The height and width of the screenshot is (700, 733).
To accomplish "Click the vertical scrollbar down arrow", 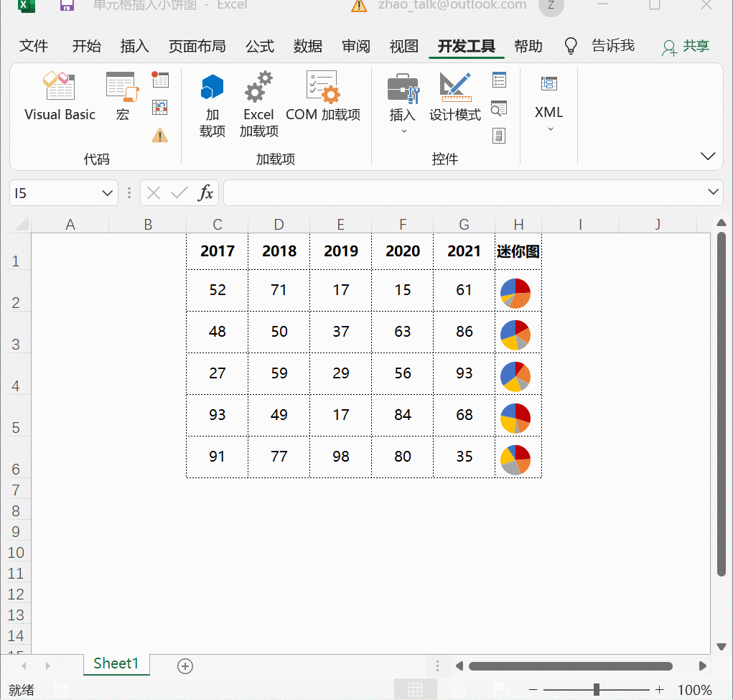I will pyautogui.click(x=722, y=647).
